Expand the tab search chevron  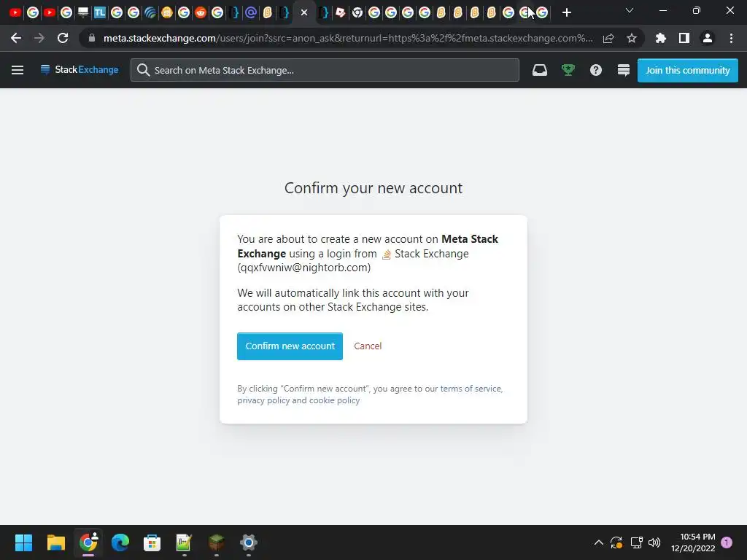pyautogui.click(x=630, y=10)
